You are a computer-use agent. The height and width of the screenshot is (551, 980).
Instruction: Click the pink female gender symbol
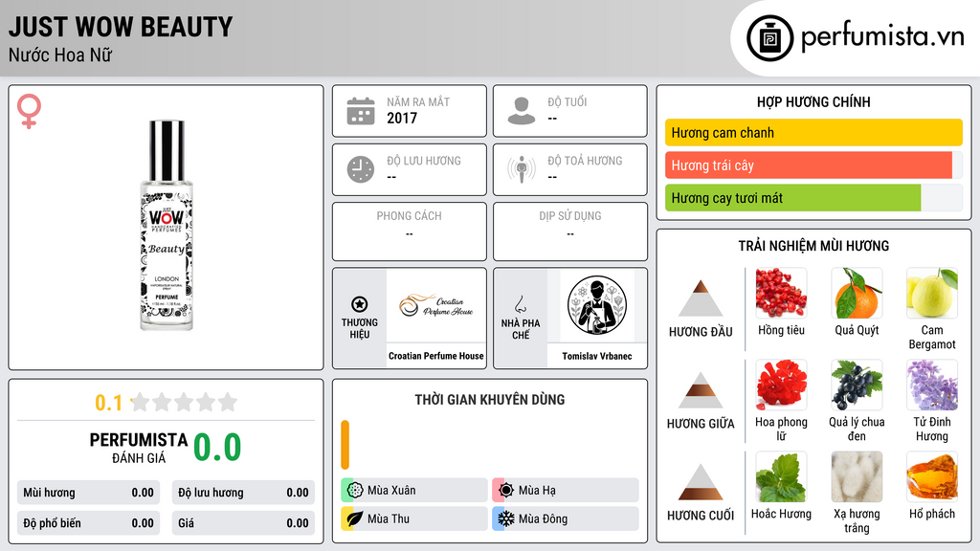[29, 111]
